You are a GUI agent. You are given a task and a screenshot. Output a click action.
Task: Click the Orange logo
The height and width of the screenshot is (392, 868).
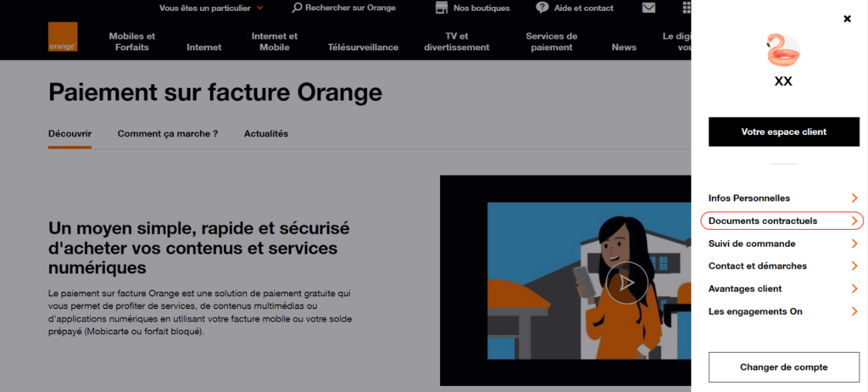pos(63,37)
